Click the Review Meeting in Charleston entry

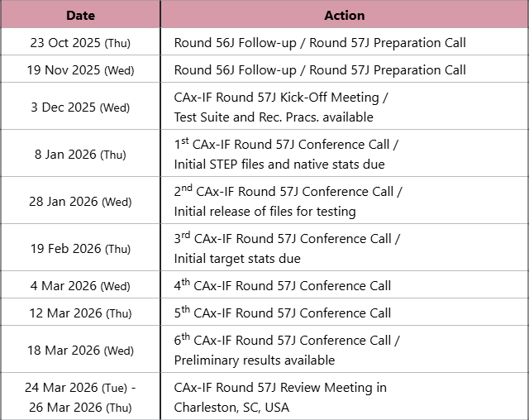[x=280, y=397]
